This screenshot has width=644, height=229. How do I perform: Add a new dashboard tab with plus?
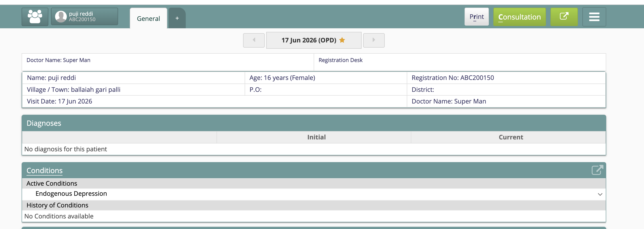click(177, 18)
